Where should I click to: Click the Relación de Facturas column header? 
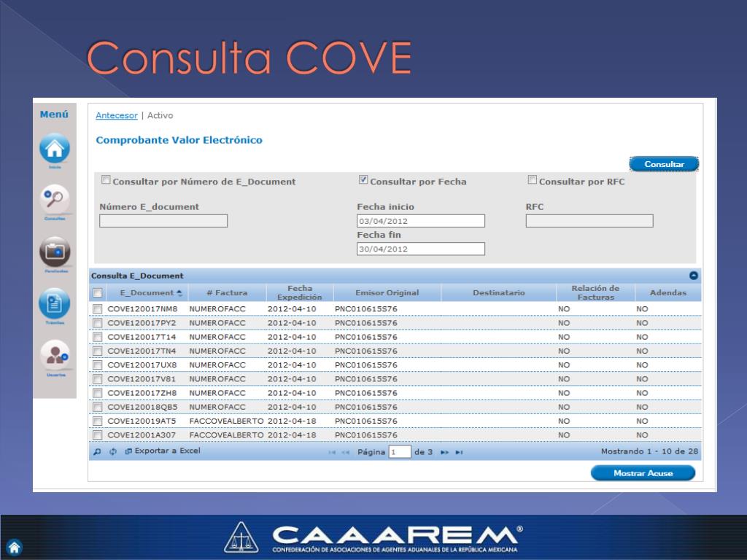(x=595, y=293)
